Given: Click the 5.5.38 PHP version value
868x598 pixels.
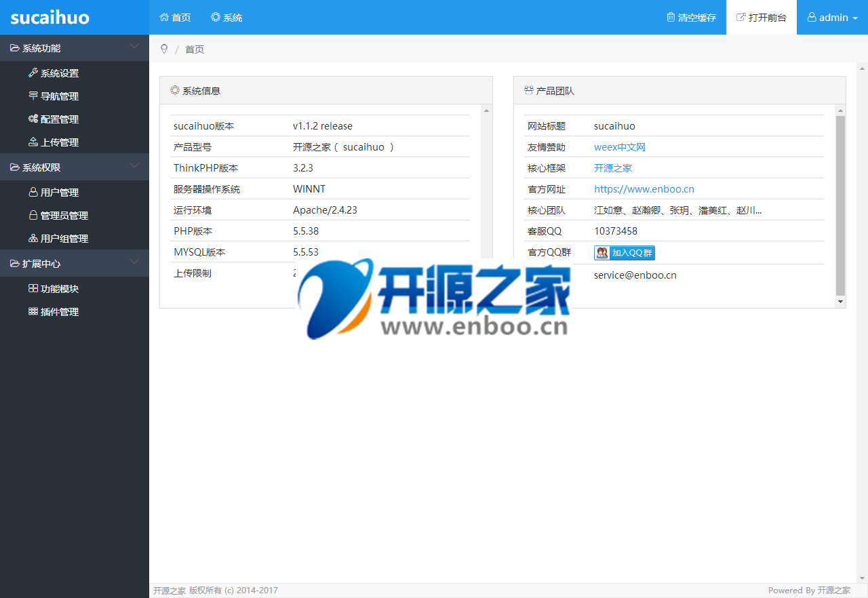Looking at the screenshot, I should 306,231.
